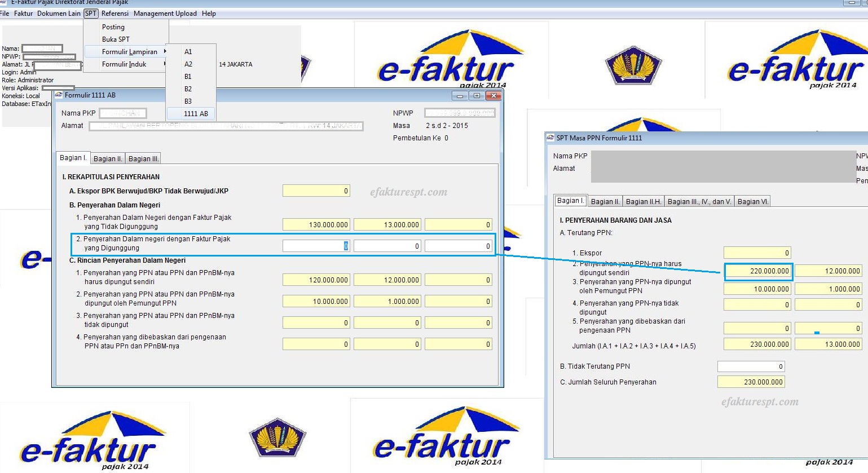Open the Referensi menu
Image resolution: width=868 pixels, height=473 pixels.
click(115, 14)
